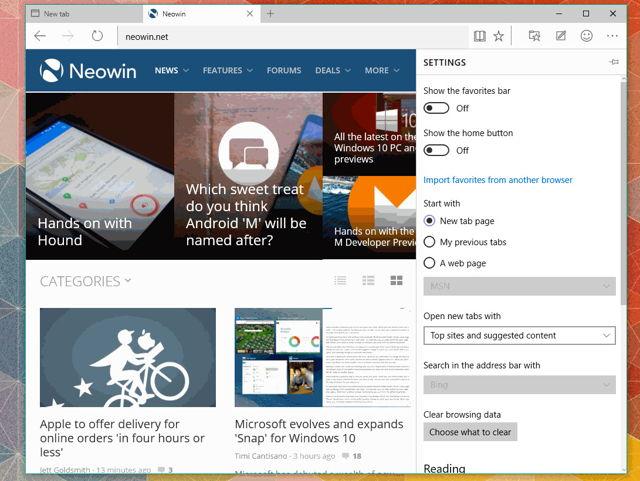
Task: Toggle Show the home button switch
Action: [436, 150]
